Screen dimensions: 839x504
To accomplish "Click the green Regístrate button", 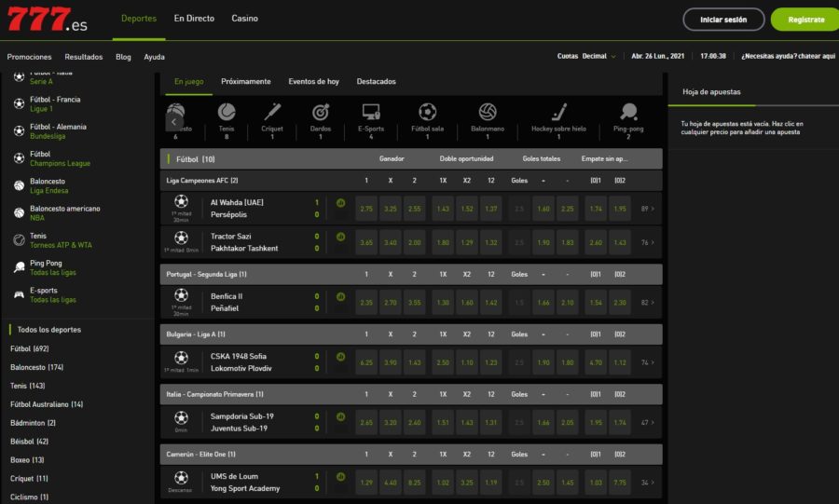I will pyautogui.click(x=805, y=20).
